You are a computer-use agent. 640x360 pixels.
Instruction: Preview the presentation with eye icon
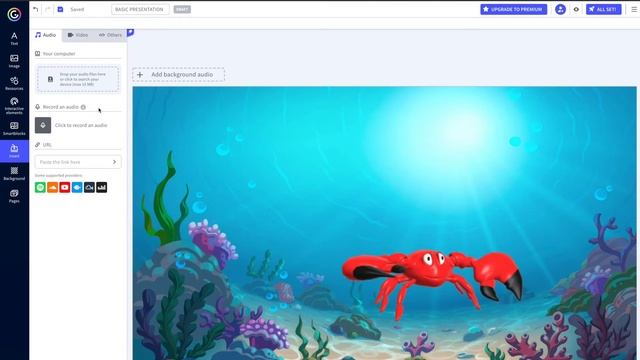click(x=576, y=9)
